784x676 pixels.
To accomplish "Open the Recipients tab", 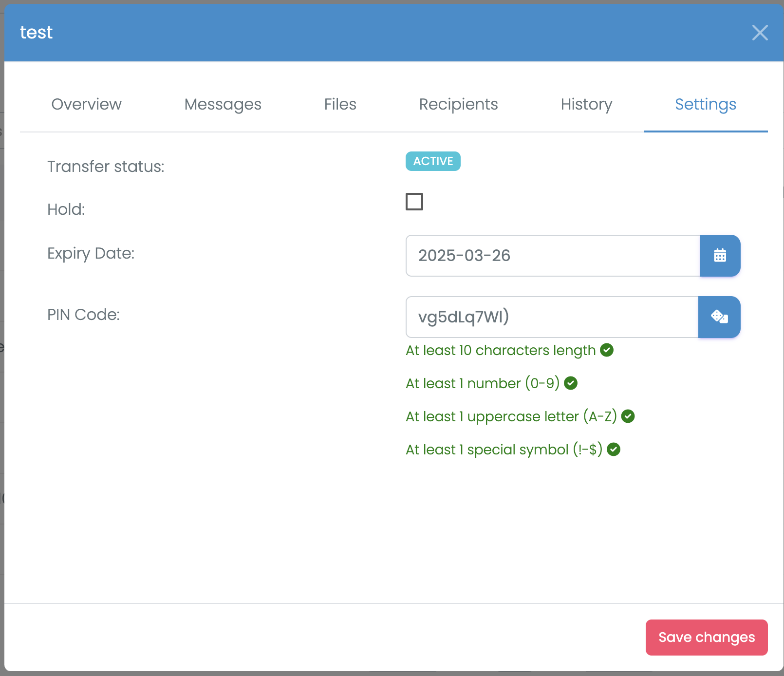I will [458, 104].
